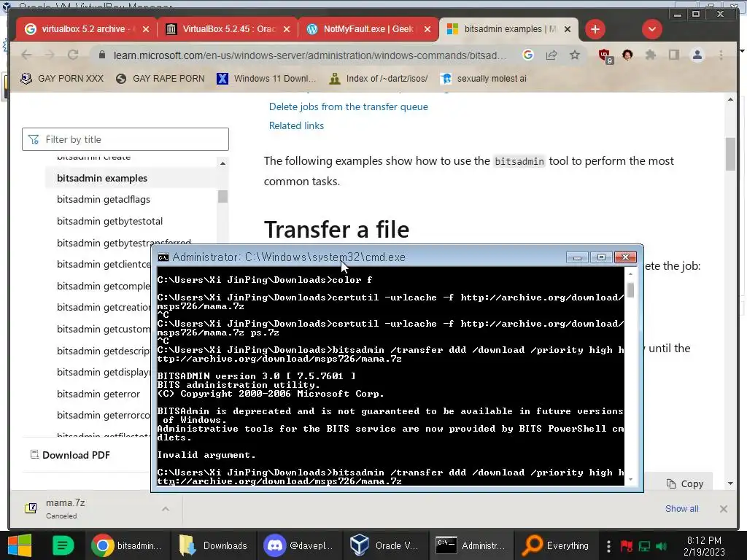The height and width of the screenshot is (560, 747).
Task: Click the sidebar list scroll-up arrow
Action: [222, 163]
